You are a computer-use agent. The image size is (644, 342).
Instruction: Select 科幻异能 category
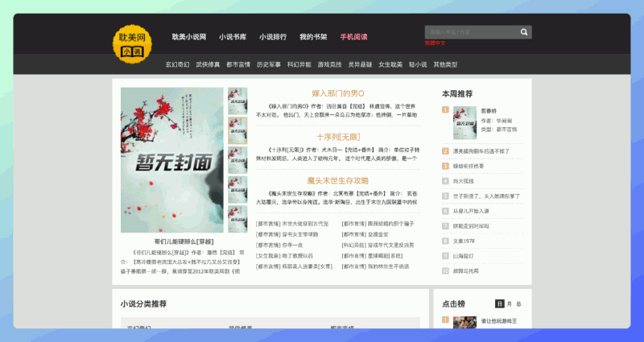(299, 64)
